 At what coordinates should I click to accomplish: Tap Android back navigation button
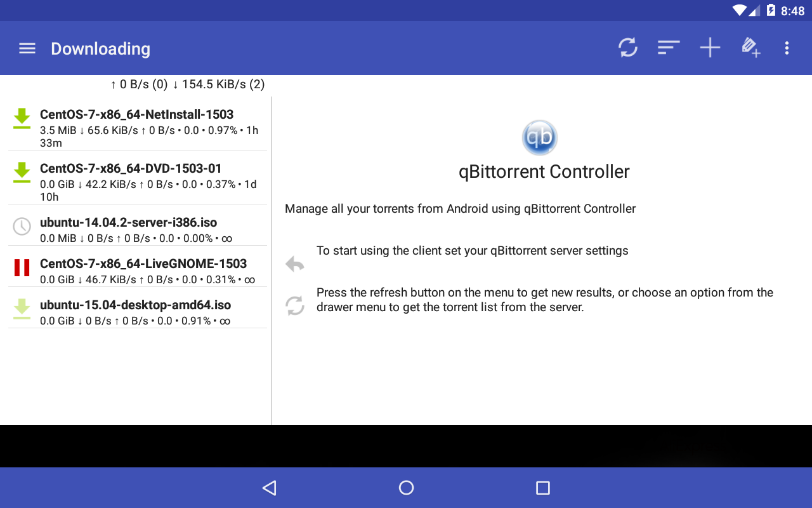click(x=270, y=488)
